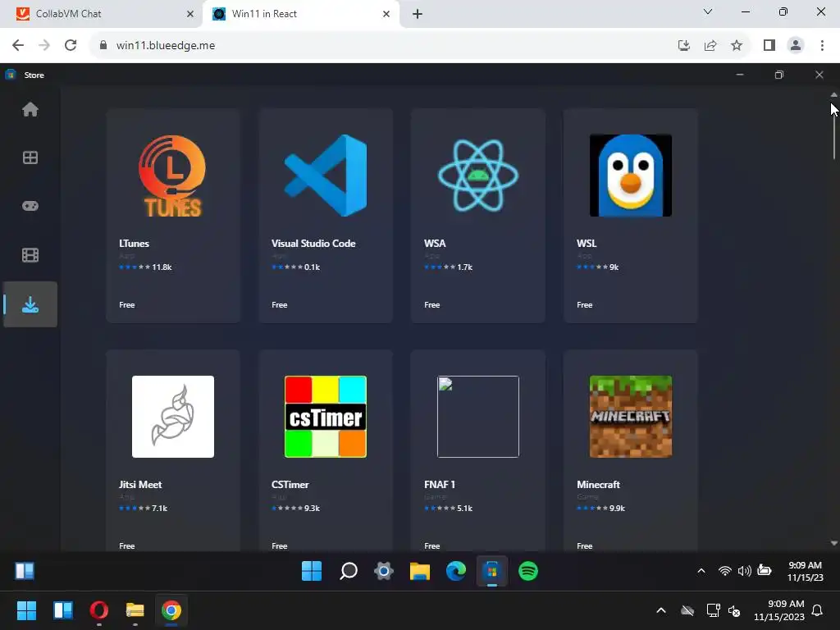840x630 pixels.
Task: Click the Store icon in inner taskbar
Action: point(492,571)
